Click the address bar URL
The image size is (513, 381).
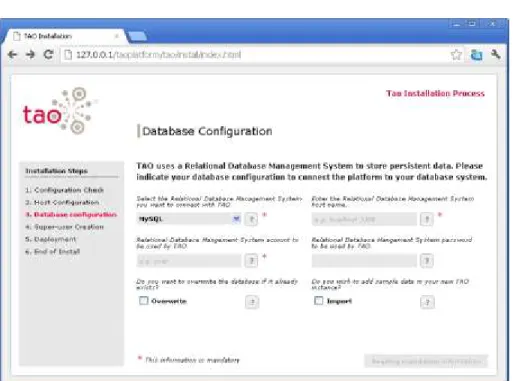pos(159,55)
